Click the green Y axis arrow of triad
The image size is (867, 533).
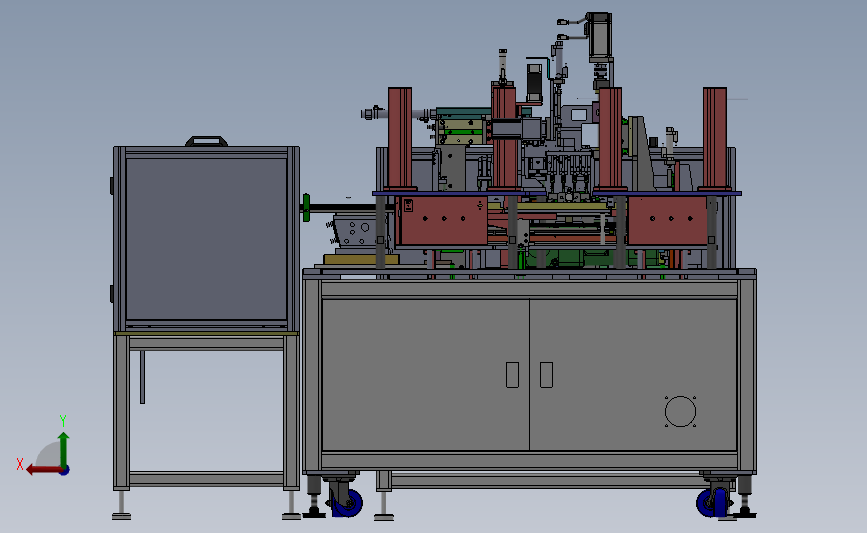tap(64, 449)
